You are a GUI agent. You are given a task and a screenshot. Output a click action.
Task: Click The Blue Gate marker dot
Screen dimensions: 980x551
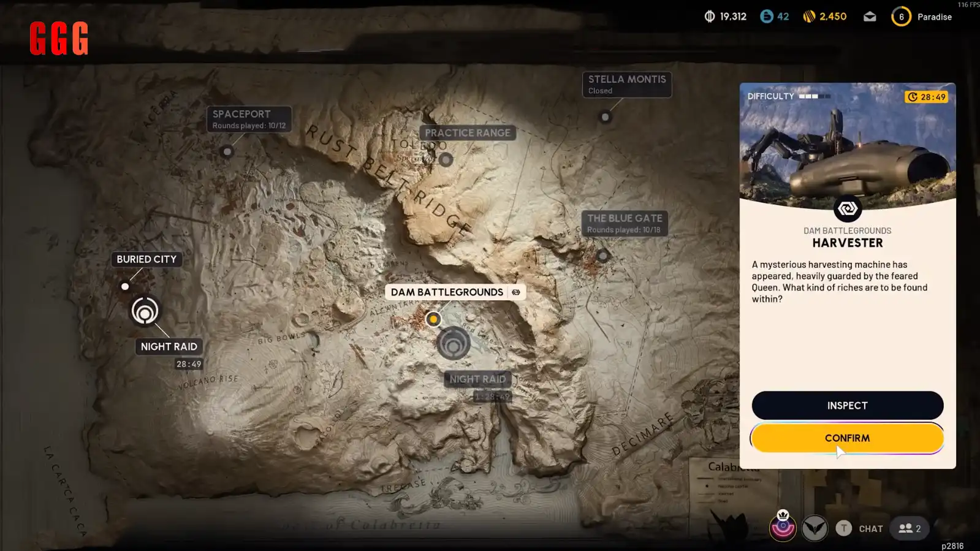pyautogui.click(x=602, y=256)
